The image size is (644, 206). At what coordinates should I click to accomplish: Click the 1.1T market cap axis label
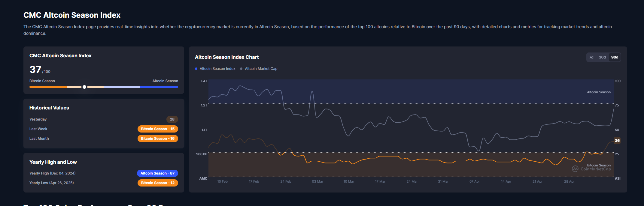tap(204, 130)
